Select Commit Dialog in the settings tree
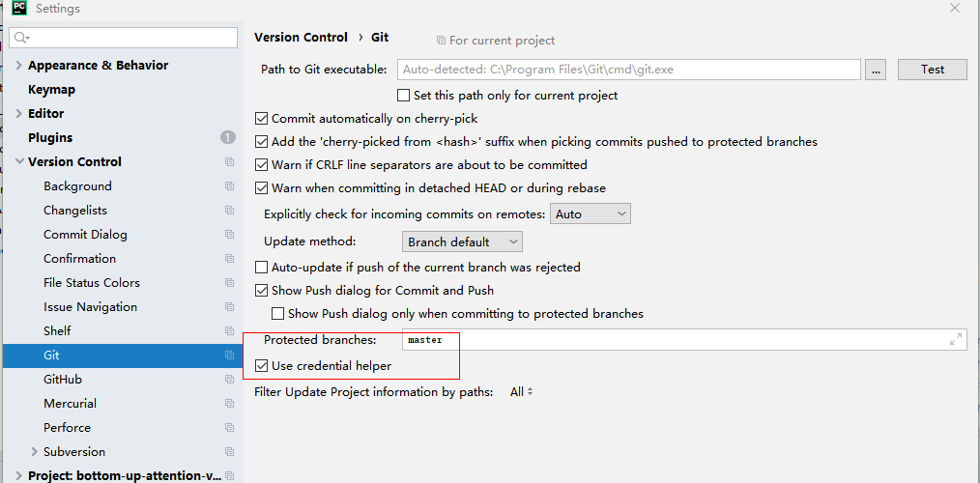The height and width of the screenshot is (483, 980). [85, 235]
